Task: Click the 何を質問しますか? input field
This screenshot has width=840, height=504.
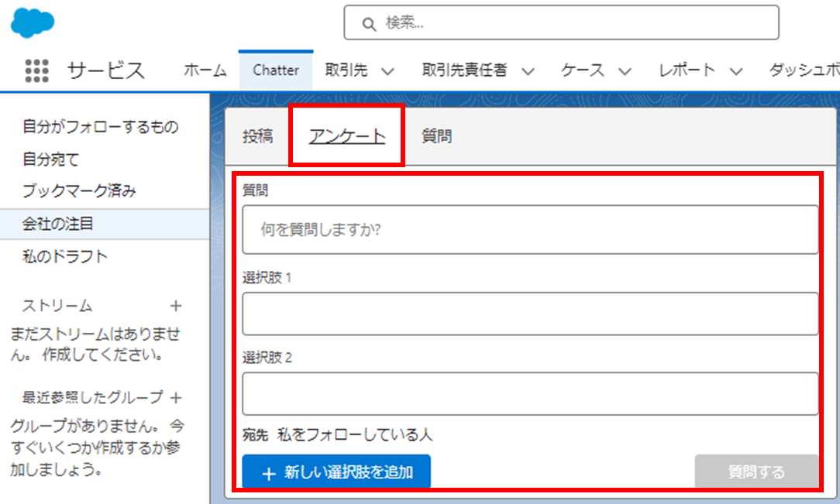Action: pyautogui.click(x=531, y=229)
